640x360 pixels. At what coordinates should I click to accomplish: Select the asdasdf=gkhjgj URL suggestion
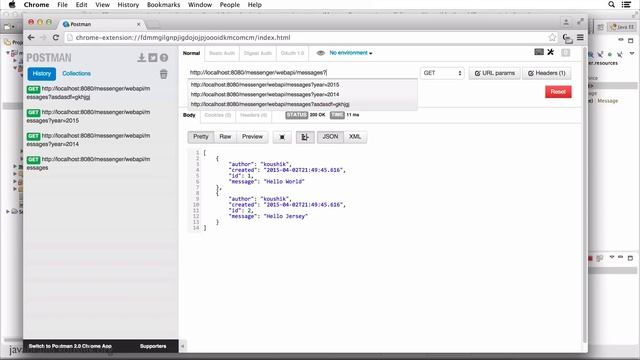pyautogui.click(x=302, y=104)
